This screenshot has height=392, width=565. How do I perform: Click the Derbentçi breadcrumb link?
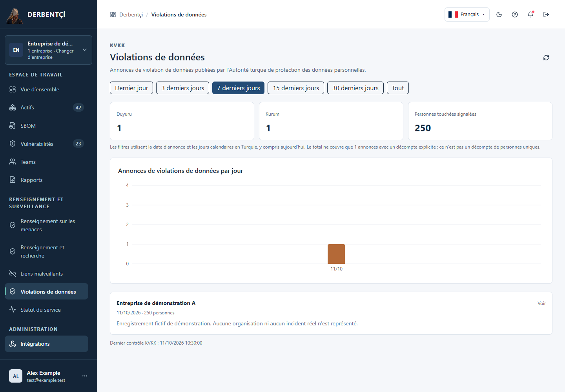click(131, 15)
